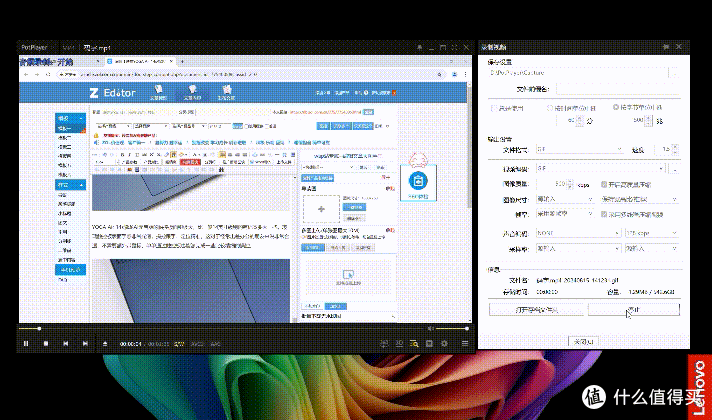Click the close button at dialog bottom
This screenshot has height=420, width=712.
click(x=583, y=341)
